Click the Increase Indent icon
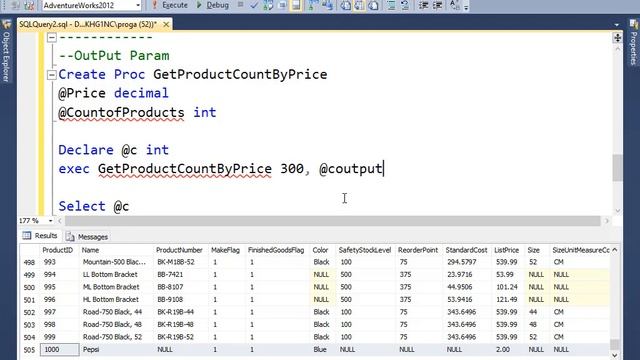 437,5
